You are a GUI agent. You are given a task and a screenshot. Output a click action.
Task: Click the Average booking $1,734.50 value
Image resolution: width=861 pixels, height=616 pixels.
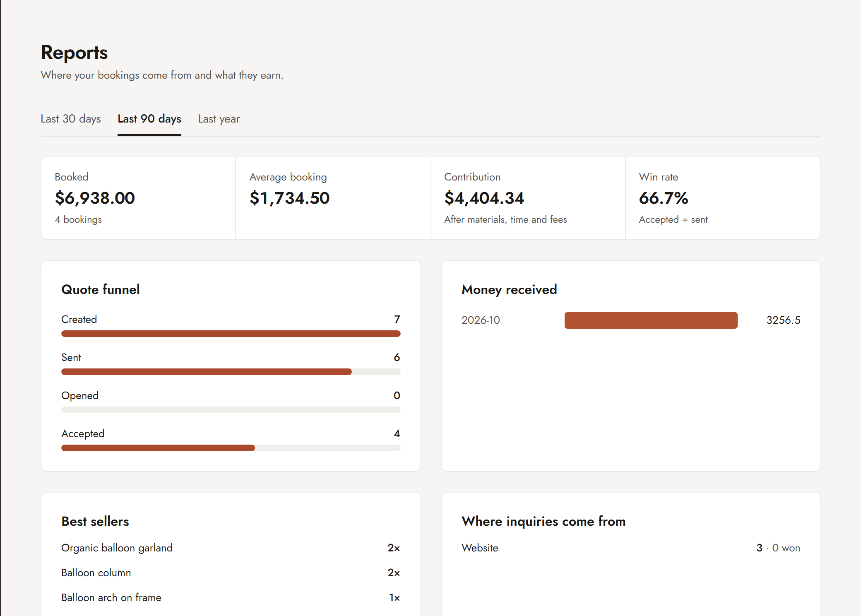click(289, 198)
